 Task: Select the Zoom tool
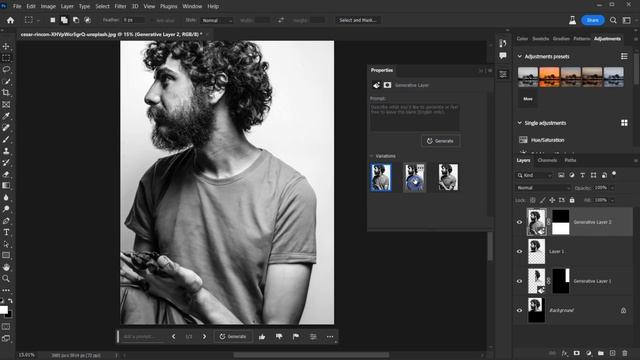tap(6, 279)
